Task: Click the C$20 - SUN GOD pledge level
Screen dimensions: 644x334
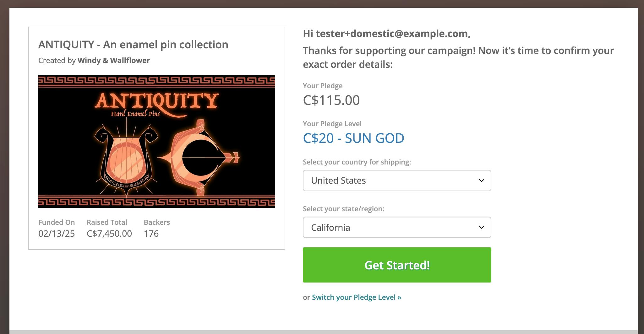Action: click(353, 138)
